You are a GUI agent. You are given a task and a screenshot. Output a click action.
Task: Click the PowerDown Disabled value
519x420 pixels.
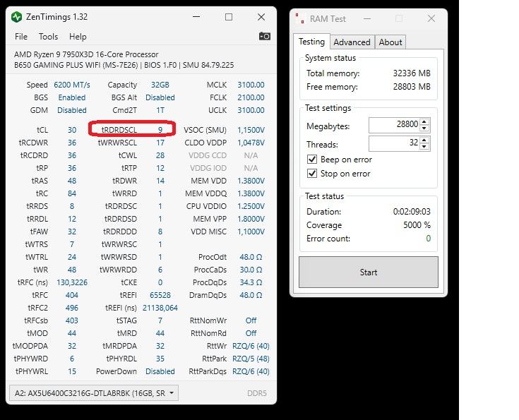[160, 371]
